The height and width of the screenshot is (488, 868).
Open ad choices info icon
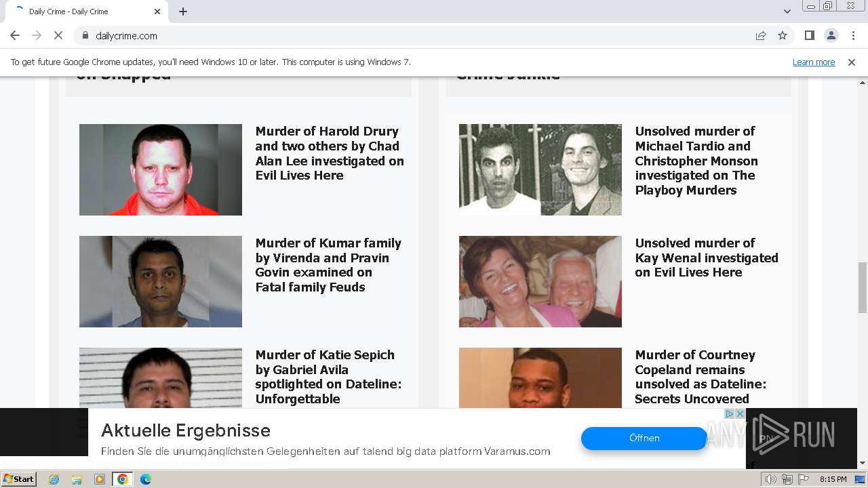[730, 413]
